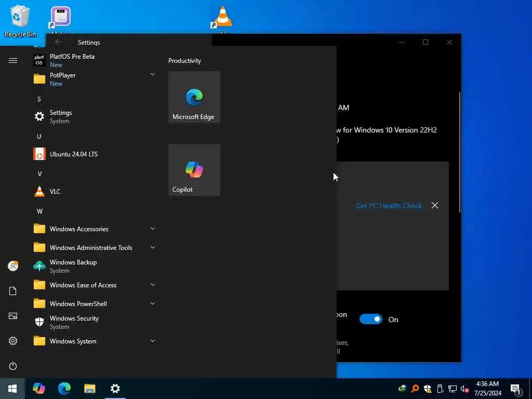Expand the PotPlayer folder chevron
The height and width of the screenshot is (399, 532).
[x=153, y=74]
